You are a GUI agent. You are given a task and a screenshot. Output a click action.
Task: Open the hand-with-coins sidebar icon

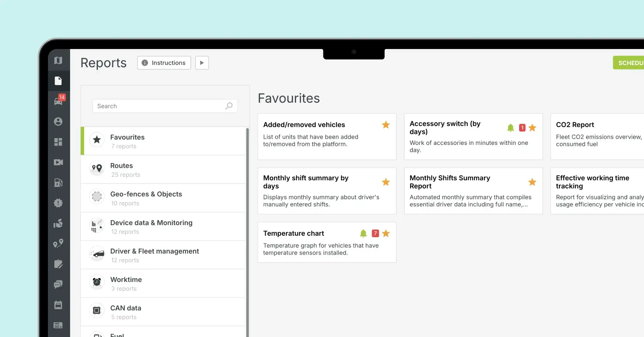(58, 224)
